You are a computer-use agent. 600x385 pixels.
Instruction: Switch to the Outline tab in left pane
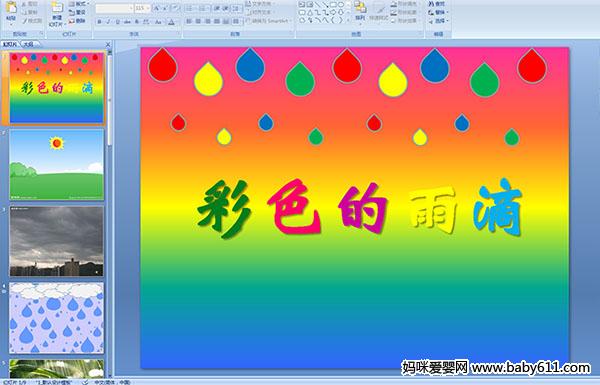click(29, 44)
